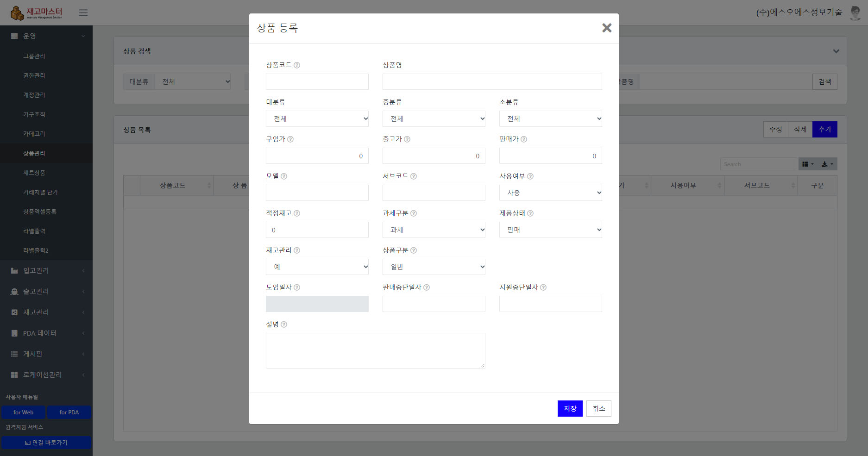The image size is (868, 456).
Task: Click the help icon next to 설명
Action: (x=284, y=325)
